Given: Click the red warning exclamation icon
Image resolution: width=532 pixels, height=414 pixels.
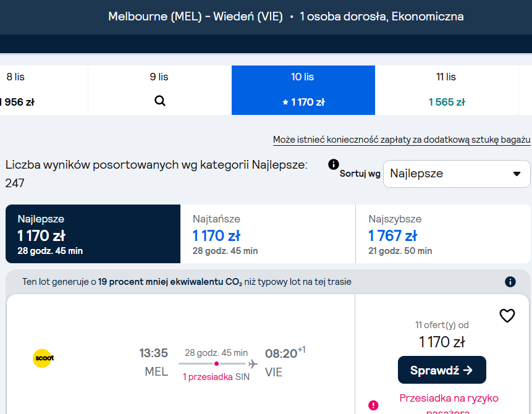Looking at the screenshot, I should pos(373,405).
